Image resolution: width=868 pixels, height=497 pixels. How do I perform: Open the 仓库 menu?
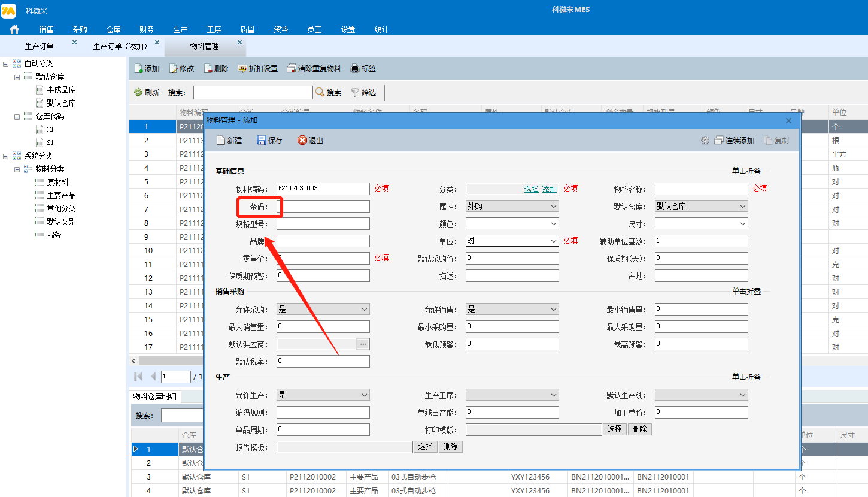(x=113, y=29)
